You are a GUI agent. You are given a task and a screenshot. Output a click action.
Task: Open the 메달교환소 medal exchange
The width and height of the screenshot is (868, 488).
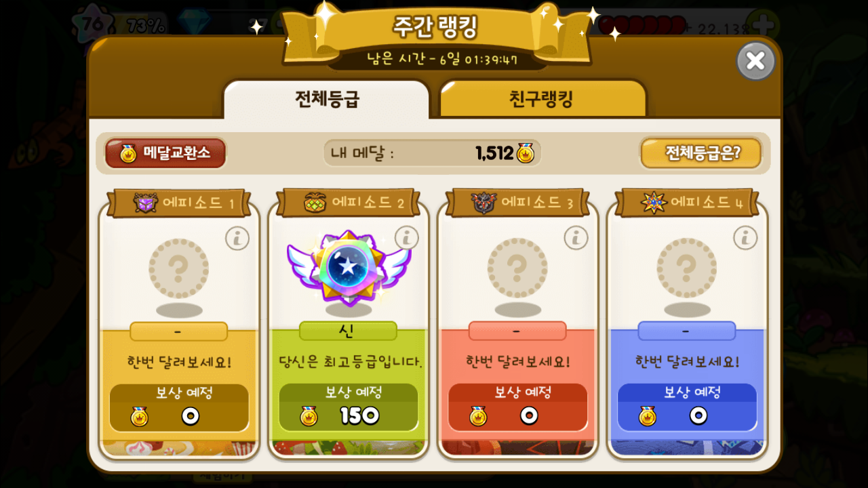tap(165, 153)
